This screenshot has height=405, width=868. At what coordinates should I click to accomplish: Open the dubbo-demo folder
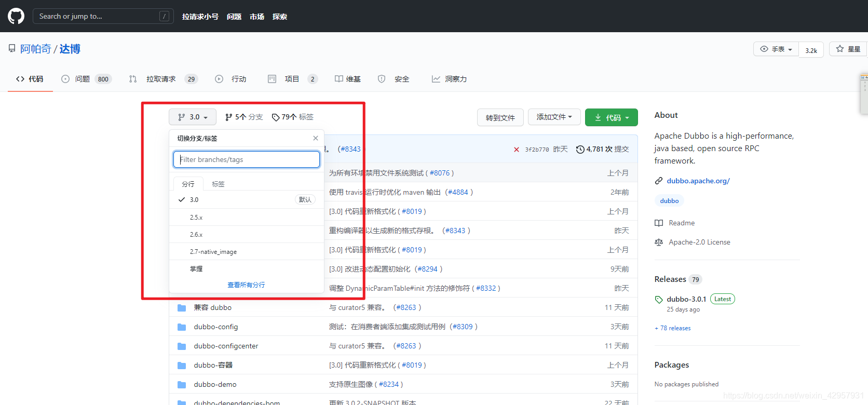(x=215, y=384)
